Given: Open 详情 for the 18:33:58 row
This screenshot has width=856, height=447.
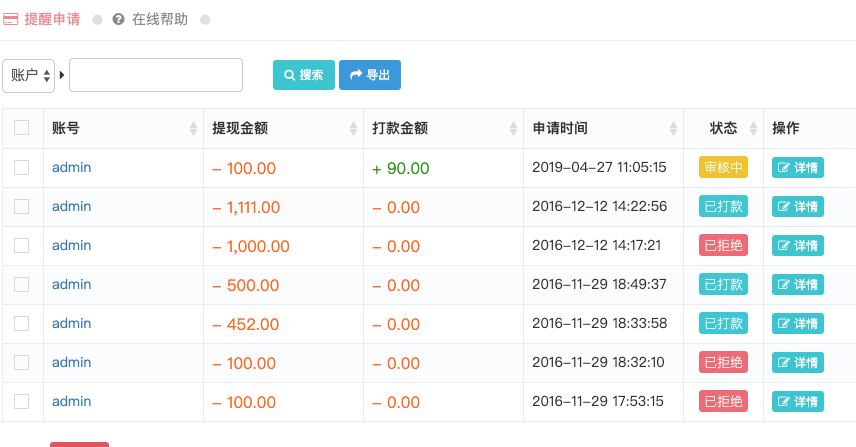Looking at the screenshot, I should [798, 324].
